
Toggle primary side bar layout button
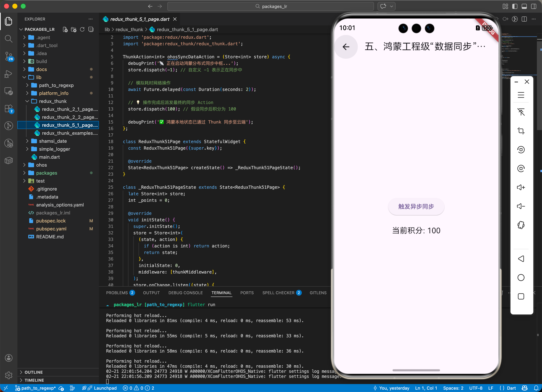pos(515,6)
